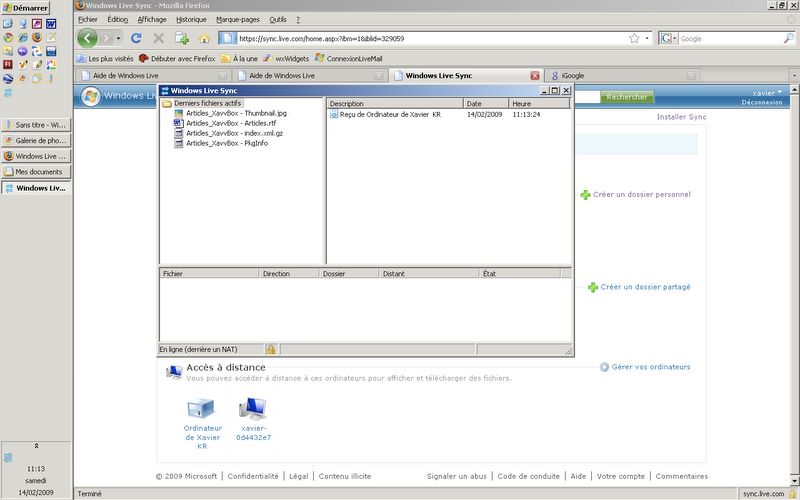The image size is (800, 500).
Task: Select Articles_XavvBox - PkgInfo file
Action: click(221, 143)
